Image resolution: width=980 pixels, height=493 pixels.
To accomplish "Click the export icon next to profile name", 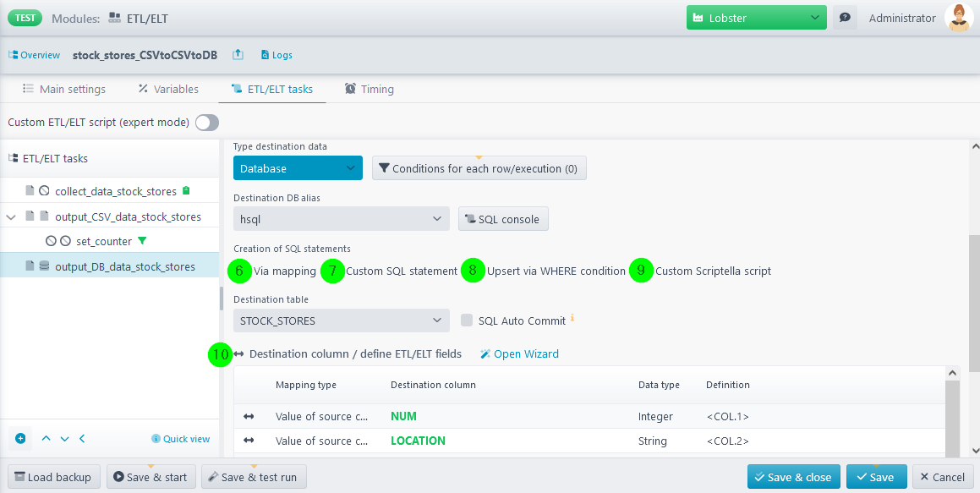I will [x=238, y=55].
